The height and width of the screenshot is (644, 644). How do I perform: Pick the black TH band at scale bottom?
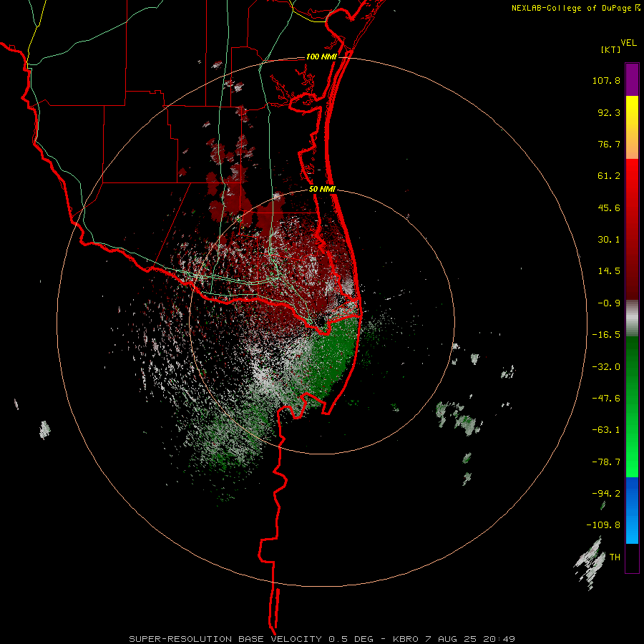coord(632,558)
